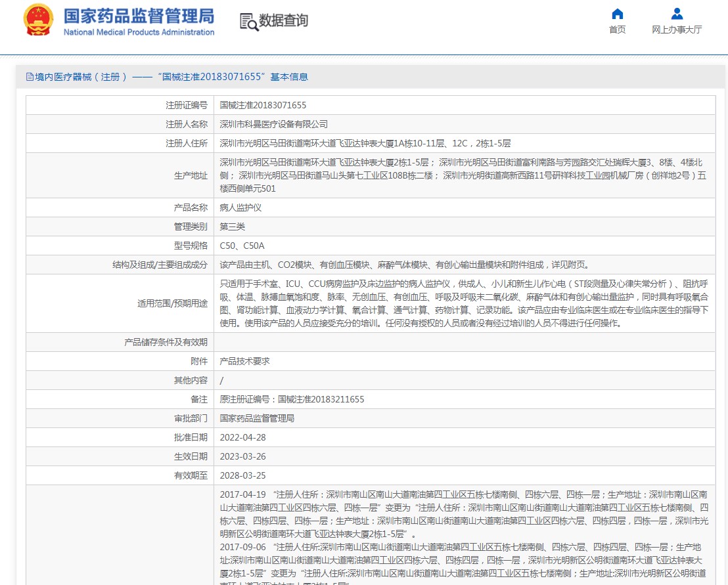Open 国家药品监督管理局 site title
The width and height of the screenshot is (728, 585).
[139, 16]
